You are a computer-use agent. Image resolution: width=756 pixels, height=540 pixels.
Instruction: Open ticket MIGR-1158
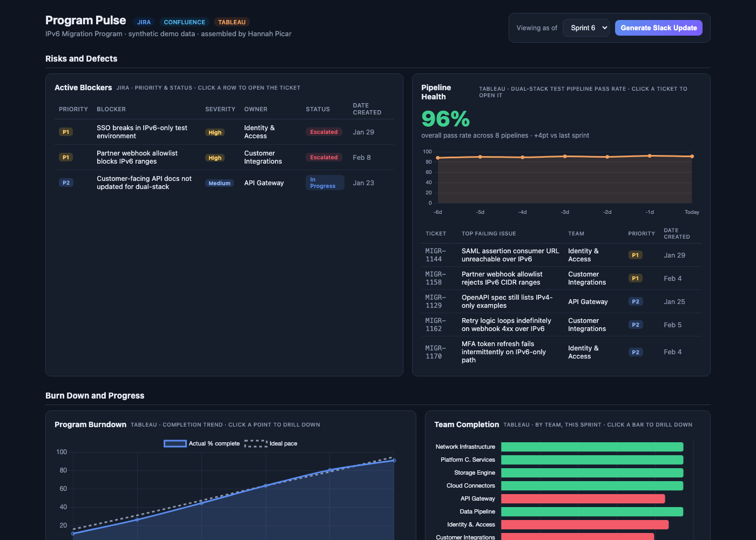(561, 278)
